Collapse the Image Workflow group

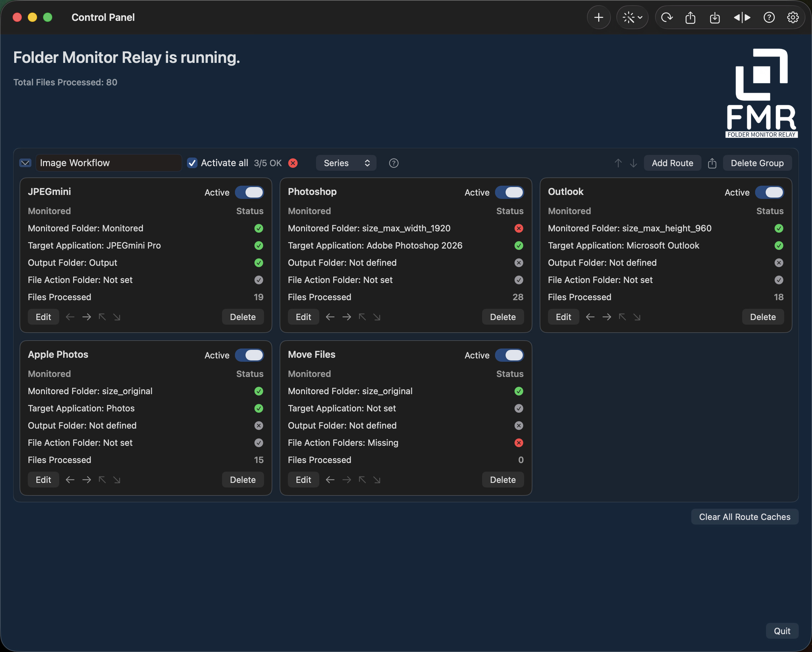25,163
